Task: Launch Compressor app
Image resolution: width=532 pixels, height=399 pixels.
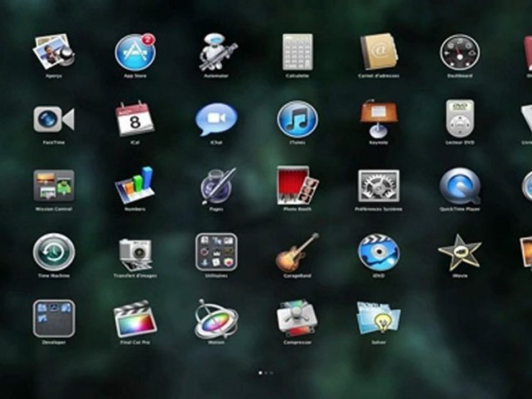Action: pyautogui.click(x=297, y=319)
